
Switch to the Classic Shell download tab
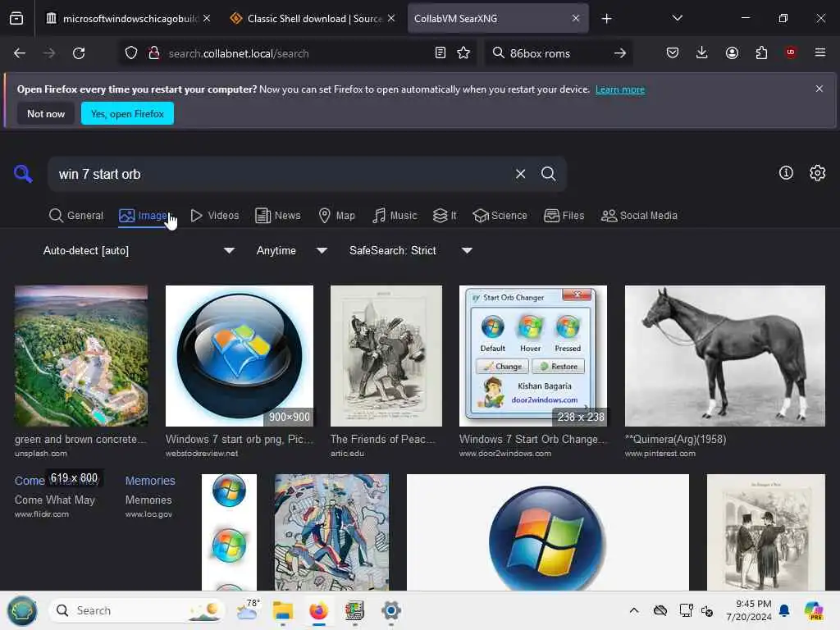click(313, 19)
